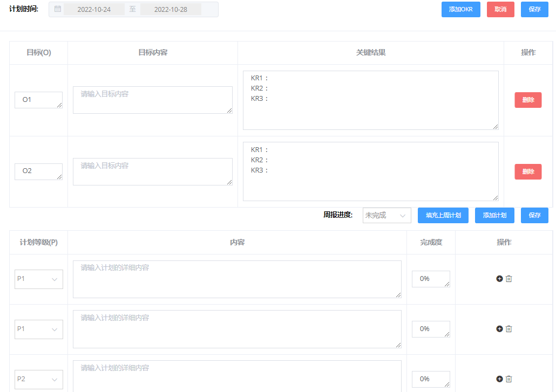The width and height of the screenshot is (556, 392).
Task: Click the red 取消 button
Action: 500,9
